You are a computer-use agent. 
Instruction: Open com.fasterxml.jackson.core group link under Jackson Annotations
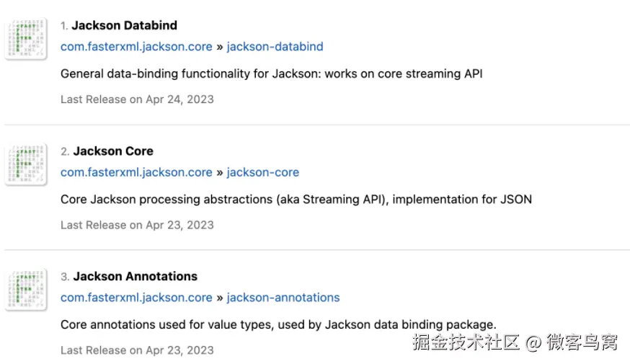click(136, 298)
